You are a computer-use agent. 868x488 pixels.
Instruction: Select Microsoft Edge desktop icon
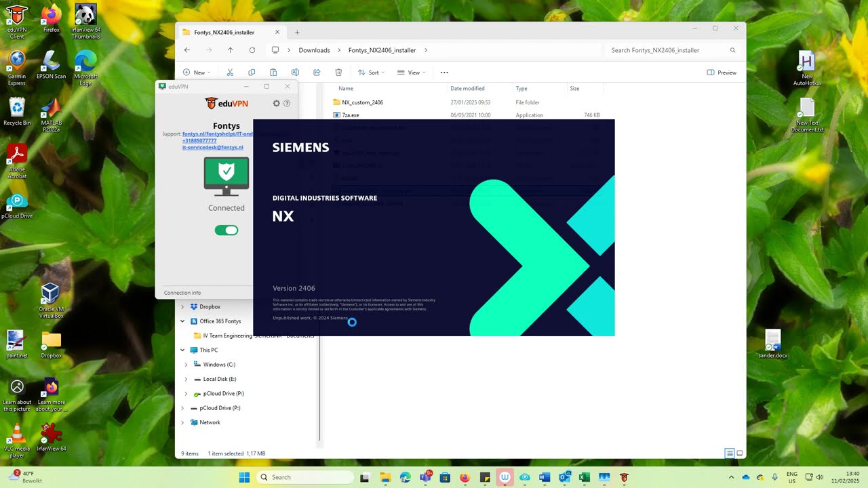click(x=85, y=68)
